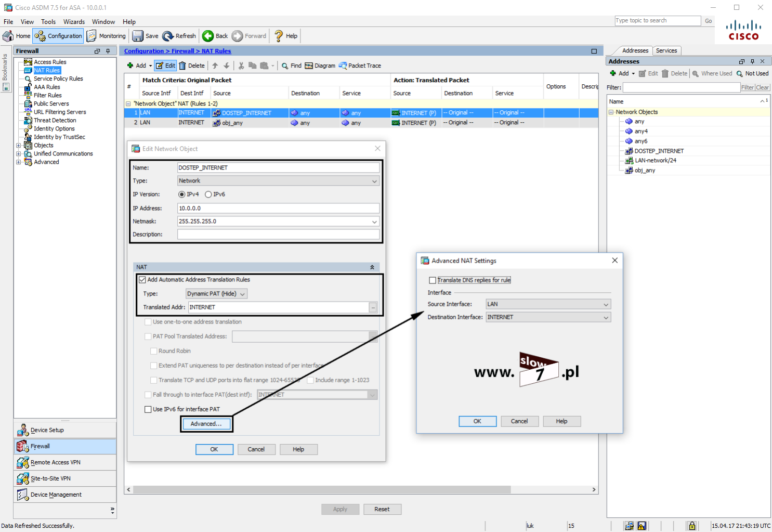Select the IPv6 radio button
Viewport: 772px width, 532px height.
tap(208, 194)
